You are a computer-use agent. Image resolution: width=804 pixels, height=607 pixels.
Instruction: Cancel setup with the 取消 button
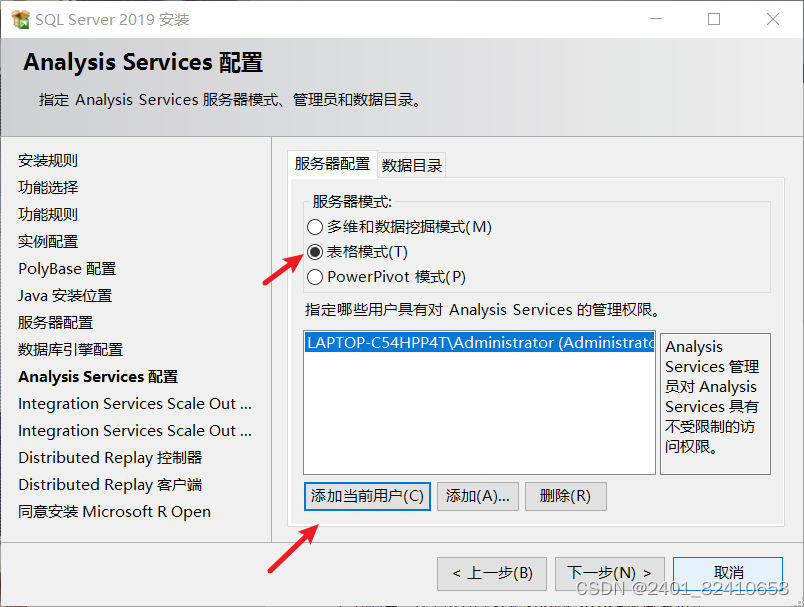[x=728, y=573]
